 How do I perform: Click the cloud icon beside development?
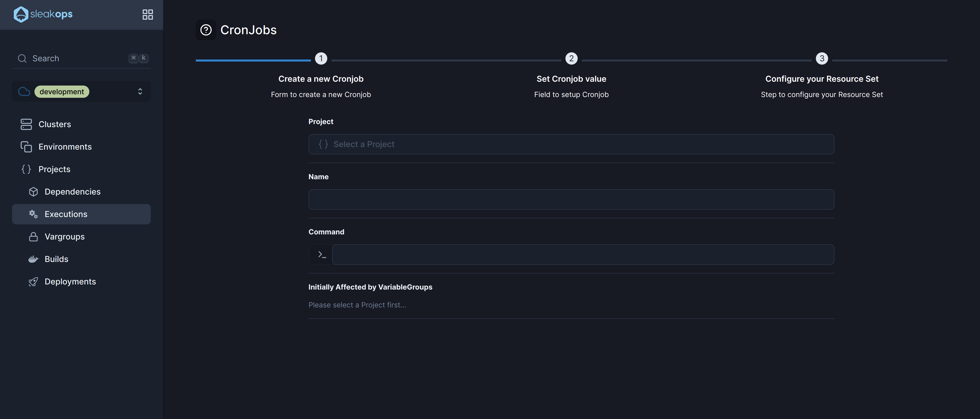coord(24,92)
